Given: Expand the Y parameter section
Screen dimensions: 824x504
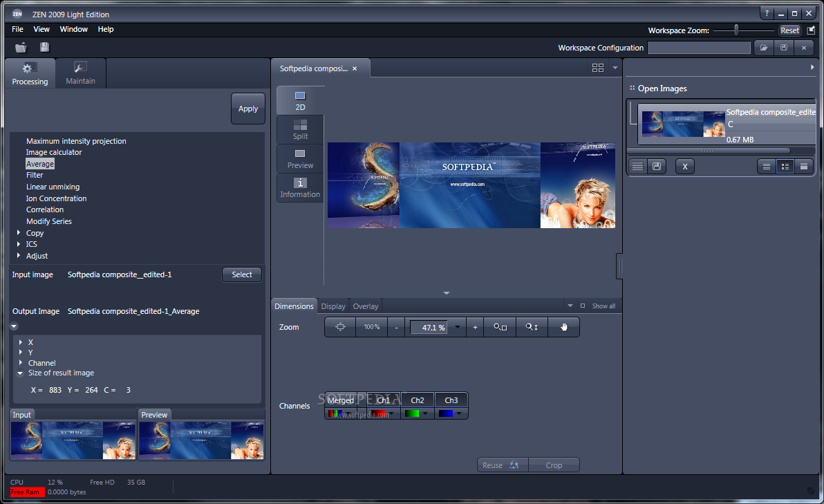Looking at the screenshot, I should point(21,352).
